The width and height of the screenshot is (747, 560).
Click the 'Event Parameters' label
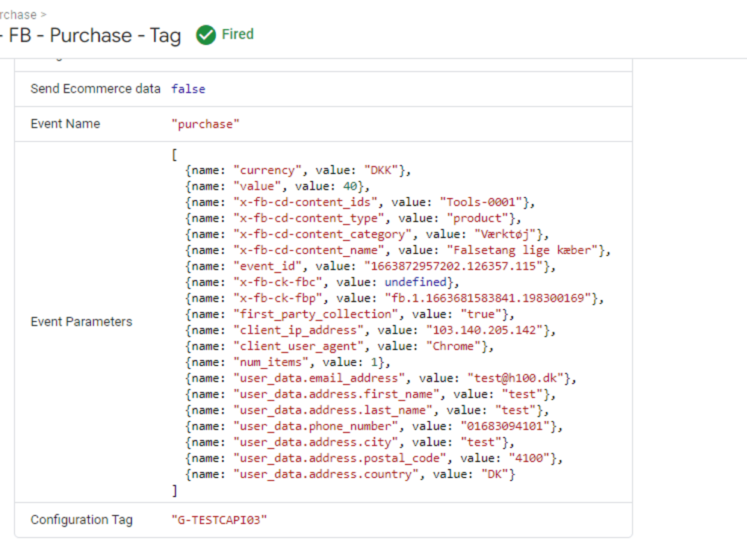[x=81, y=322]
